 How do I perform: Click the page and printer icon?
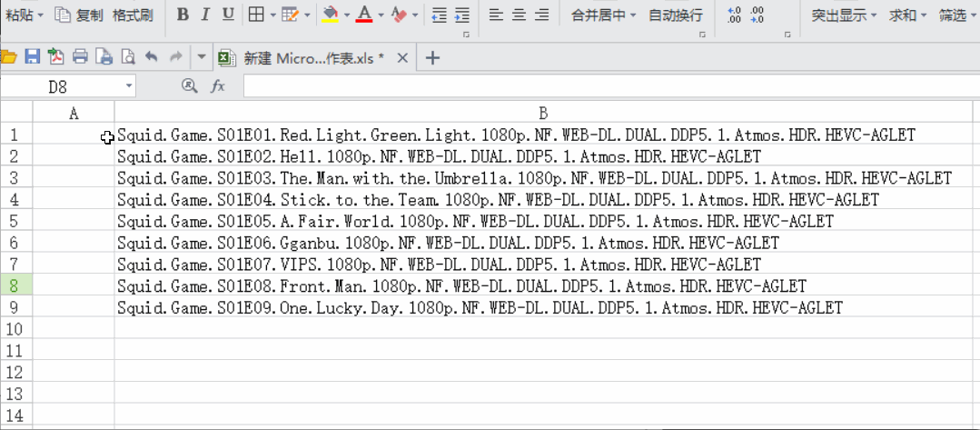click(x=104, y=57)
